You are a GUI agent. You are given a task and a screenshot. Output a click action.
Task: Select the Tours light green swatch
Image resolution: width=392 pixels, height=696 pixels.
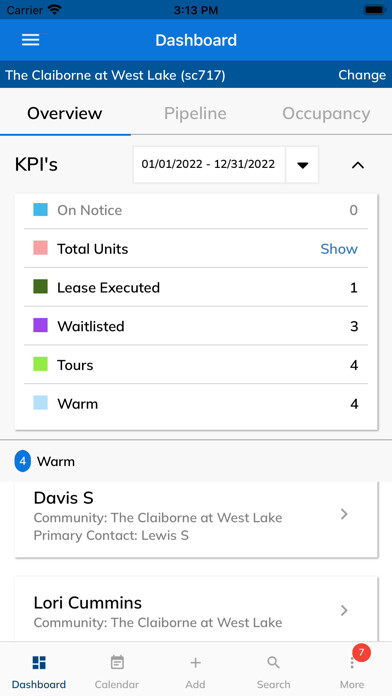[x=40, y=364]
